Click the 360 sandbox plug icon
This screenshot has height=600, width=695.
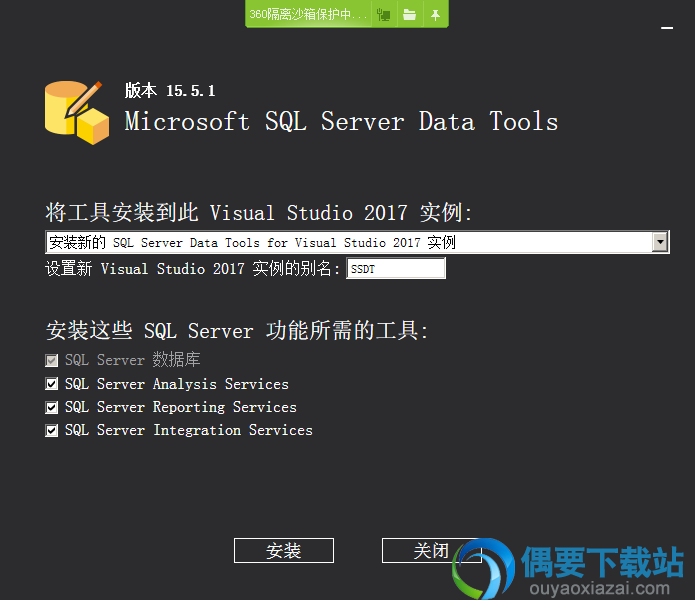click(x=384, y=15)
